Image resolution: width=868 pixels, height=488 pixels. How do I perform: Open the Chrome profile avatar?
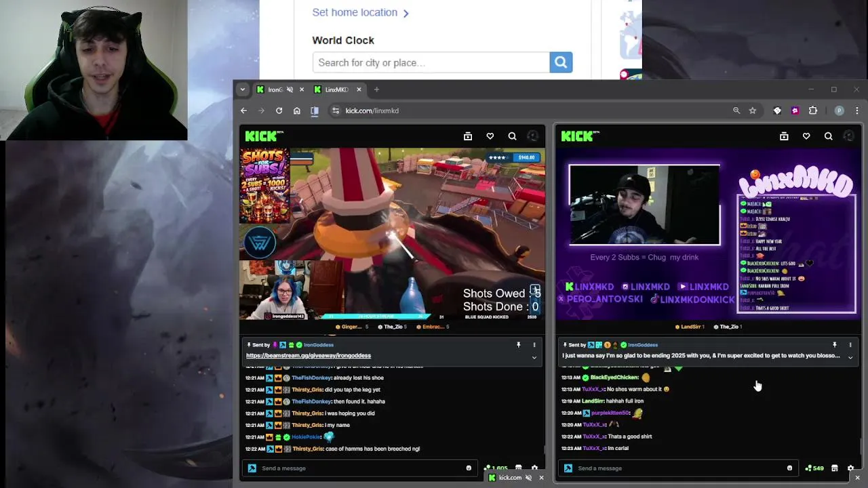coord(840,110)
